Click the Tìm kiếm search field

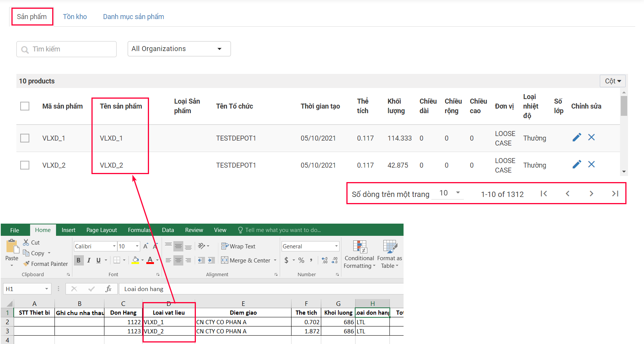coord(66,49)
